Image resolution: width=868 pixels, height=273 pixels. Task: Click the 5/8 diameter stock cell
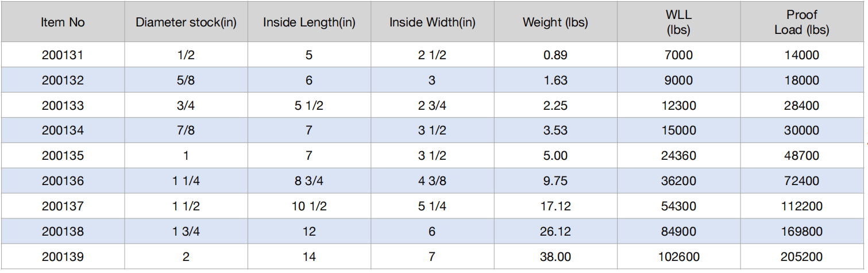[186, 80]
